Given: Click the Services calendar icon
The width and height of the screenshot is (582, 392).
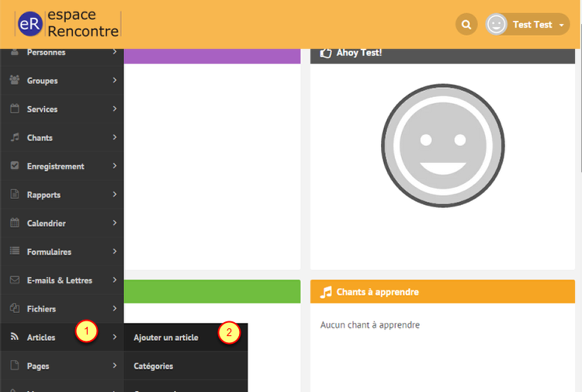Looking at the screenshot, I should click(14, 109).
